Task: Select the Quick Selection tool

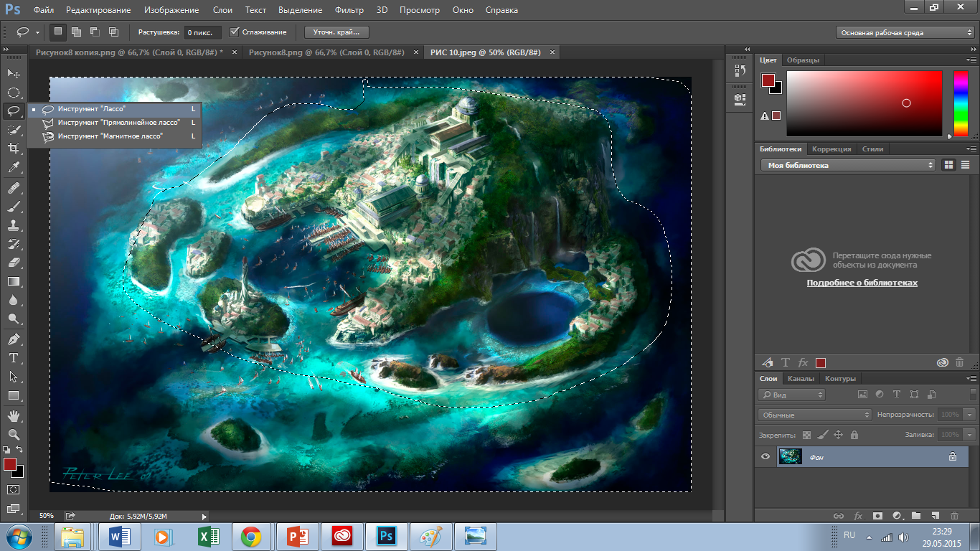Action: pos(13,130)
